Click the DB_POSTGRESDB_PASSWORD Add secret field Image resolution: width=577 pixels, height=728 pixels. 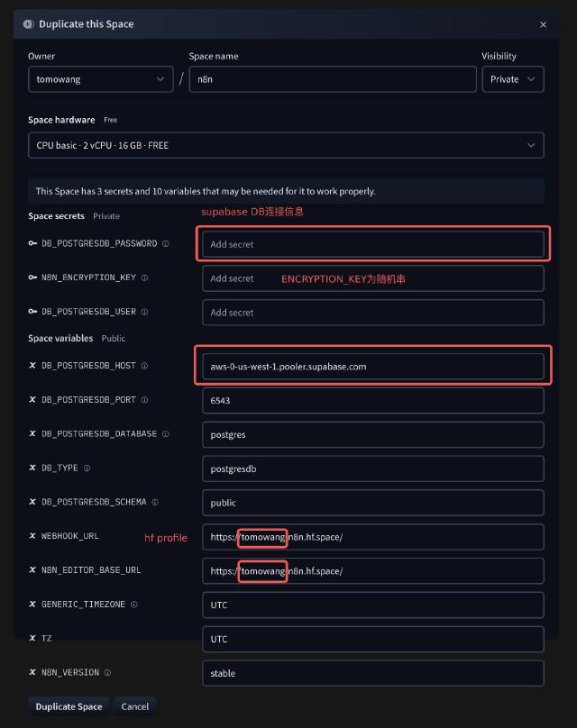tap(372, 244)
